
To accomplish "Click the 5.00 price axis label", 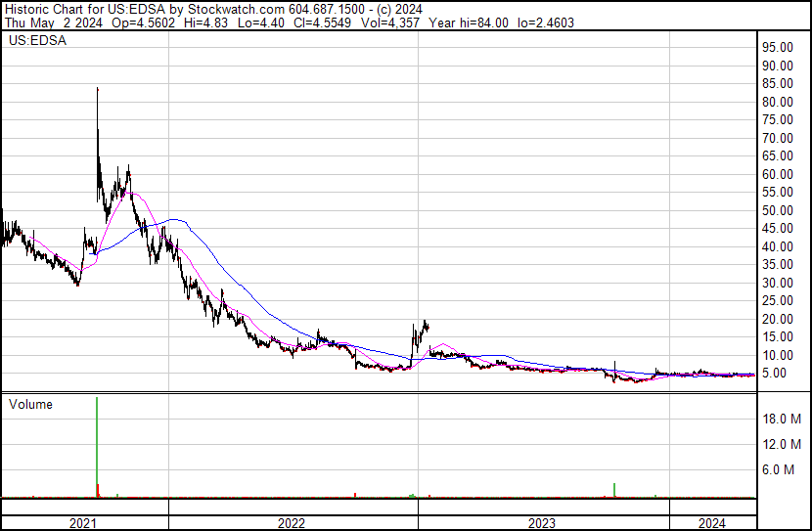I will [x=777, y=374].
